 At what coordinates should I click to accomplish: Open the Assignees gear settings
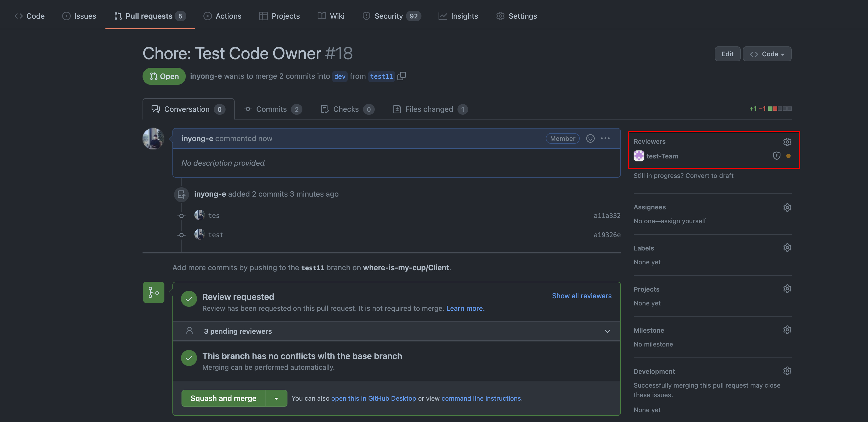787,208
